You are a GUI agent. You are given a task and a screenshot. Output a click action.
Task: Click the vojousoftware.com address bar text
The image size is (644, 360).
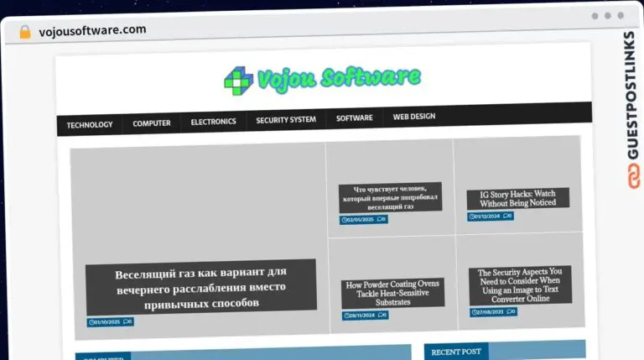(92, 30)
